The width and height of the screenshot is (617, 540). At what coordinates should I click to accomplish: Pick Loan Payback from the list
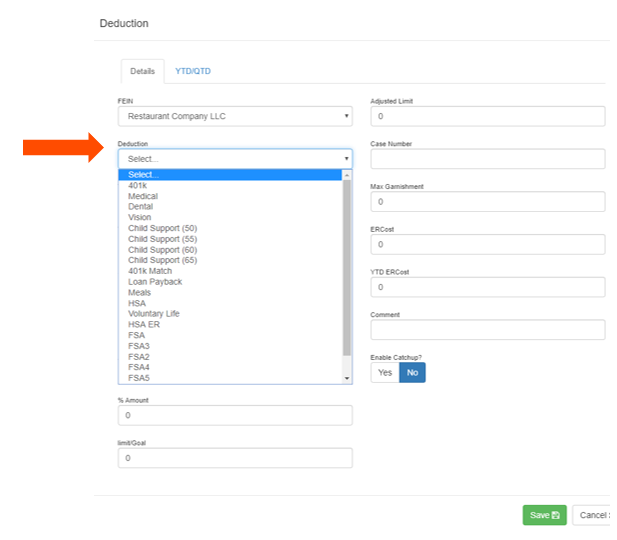tap(230, 282)
